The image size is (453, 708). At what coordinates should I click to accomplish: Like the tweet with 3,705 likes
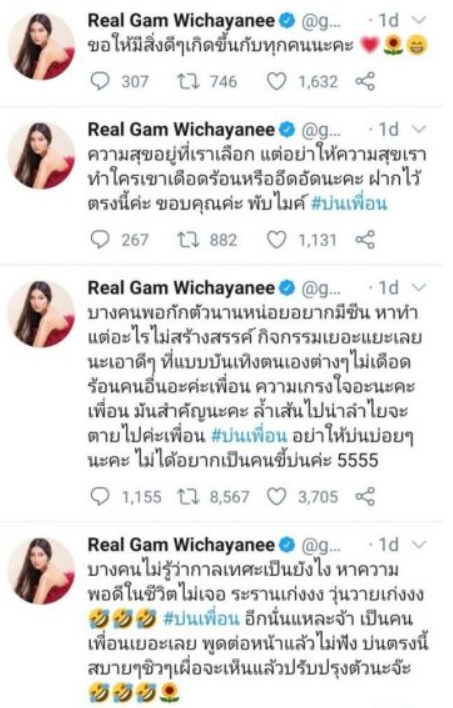(276, 497)
